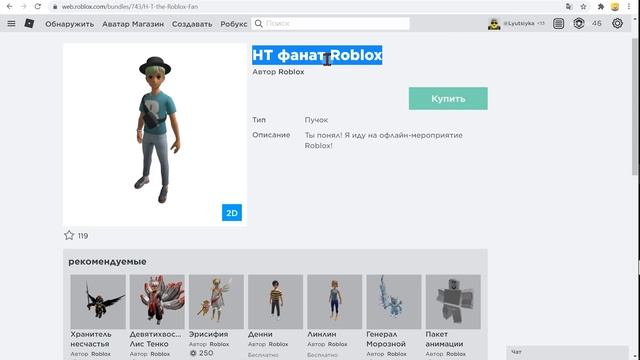Click the site lock icon in address bar
640x360 pixels.
(x=55, y=7)
